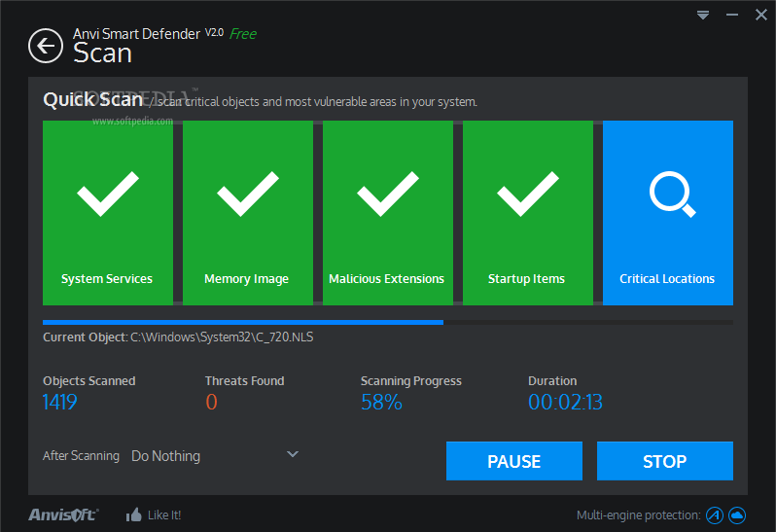This screenshot has height=532, width=776.
Task: Click the objects scanned value 1419
Action: click(x=60, y=402)
